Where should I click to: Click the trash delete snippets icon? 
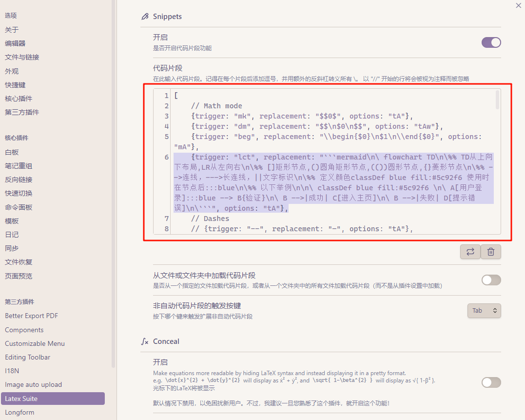click(491, 252)
